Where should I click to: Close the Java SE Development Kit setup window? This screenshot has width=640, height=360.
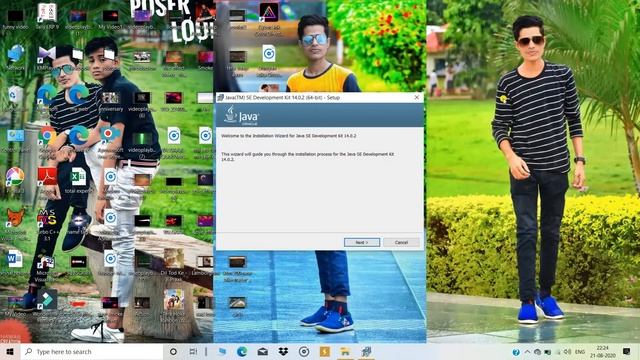click(x=416, y=97)
